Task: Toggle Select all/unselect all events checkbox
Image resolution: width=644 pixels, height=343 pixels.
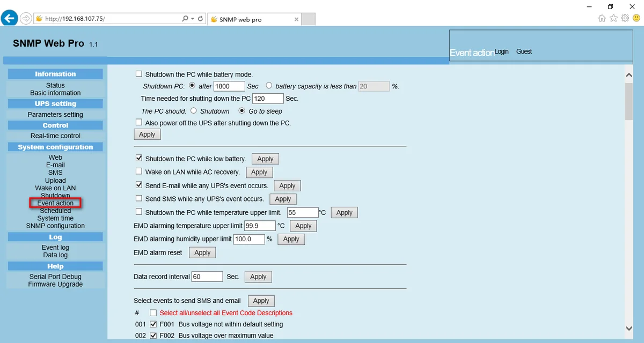Action: click(x=153, y=313)
